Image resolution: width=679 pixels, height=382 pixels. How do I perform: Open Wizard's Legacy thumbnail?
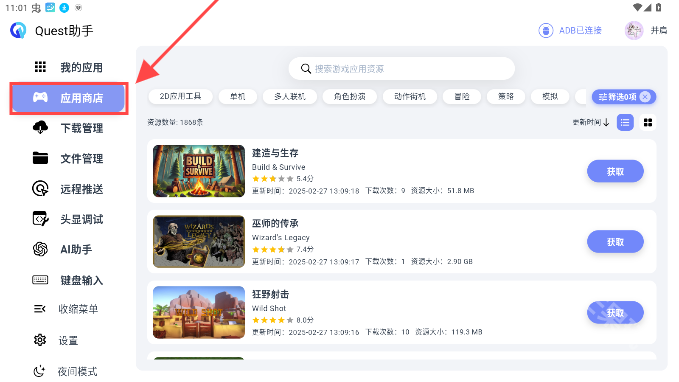point(199,242)
